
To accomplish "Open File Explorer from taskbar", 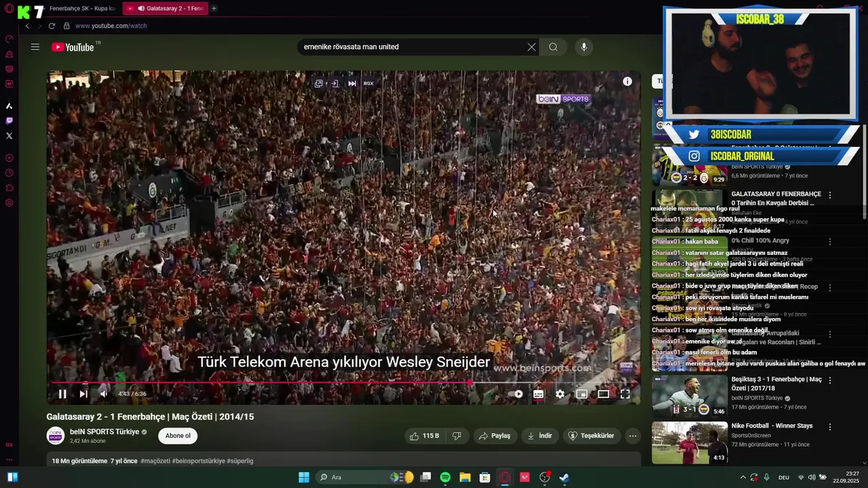I will [465, 477].
